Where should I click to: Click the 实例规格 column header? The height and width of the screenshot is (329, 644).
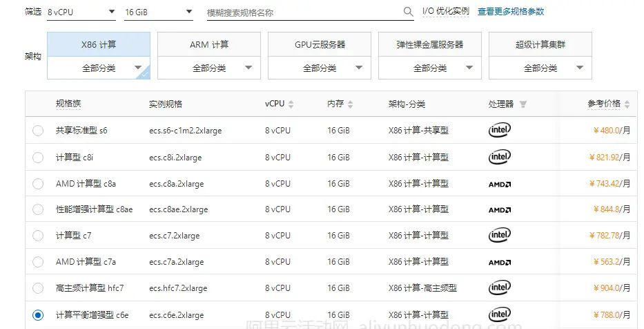pyautogui.click(x=166, y=104)
